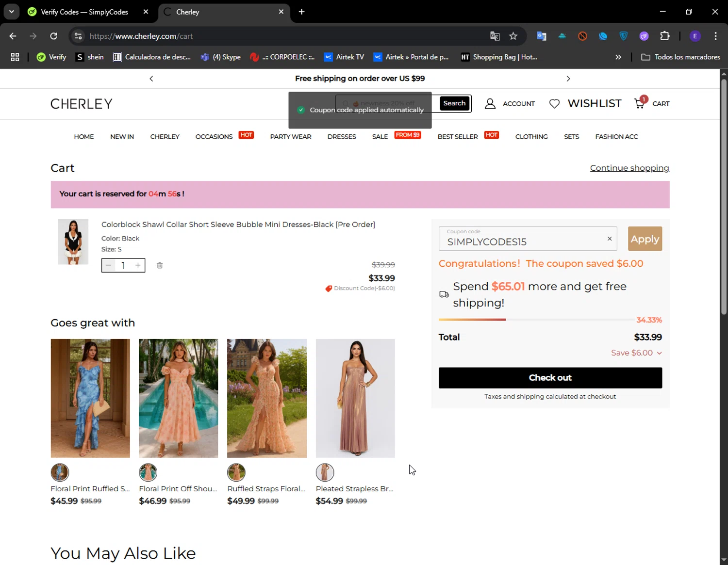Open Colorblock Shawl Collar dress thumbnail
728x565 pixels.
(x=73, y=242)
